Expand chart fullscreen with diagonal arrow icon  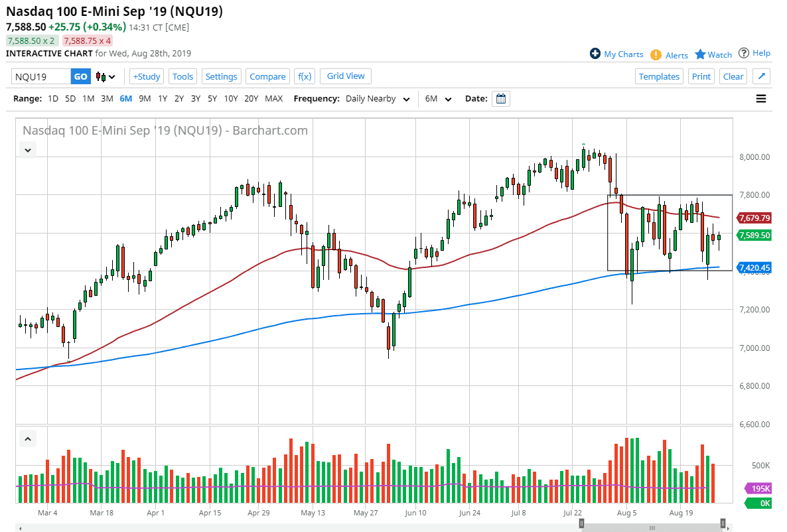tap(762, 76)
